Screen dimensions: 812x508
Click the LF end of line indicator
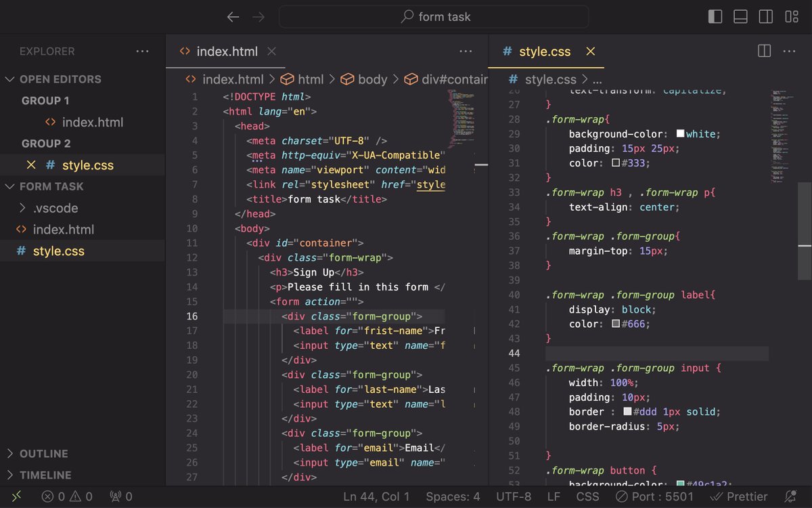[554, 496]
